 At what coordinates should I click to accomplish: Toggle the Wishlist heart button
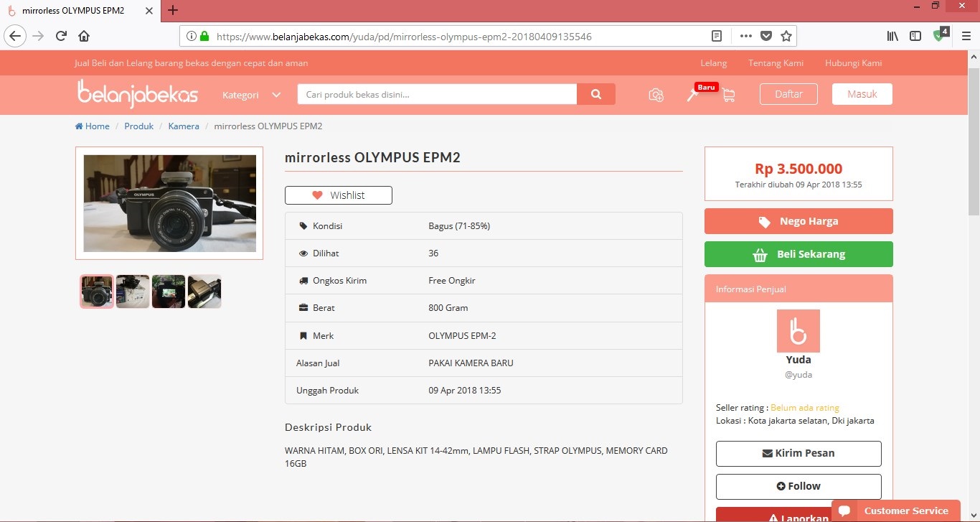[x=339, y=195]
